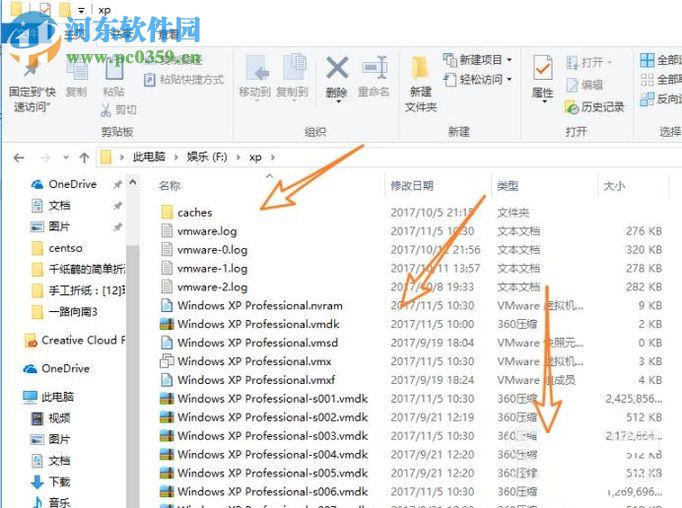Viewport: 682px width, 508px height.
Task: Click the Rename (重命名) icon
Action: [374, 68]
